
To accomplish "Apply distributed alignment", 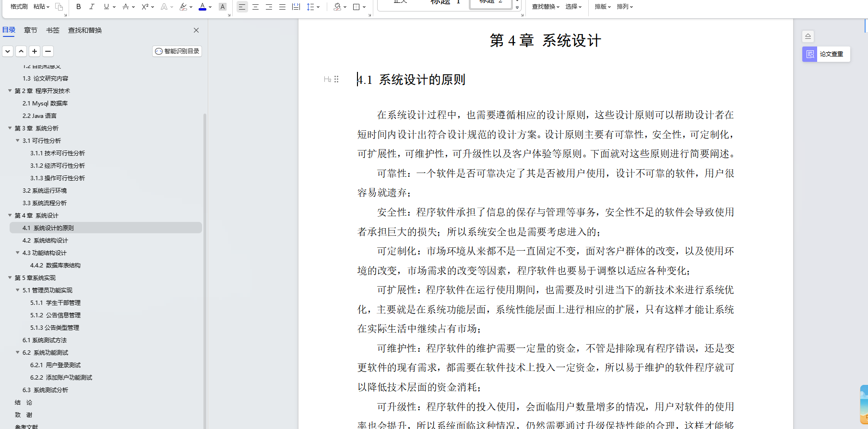I will (296, 7).
